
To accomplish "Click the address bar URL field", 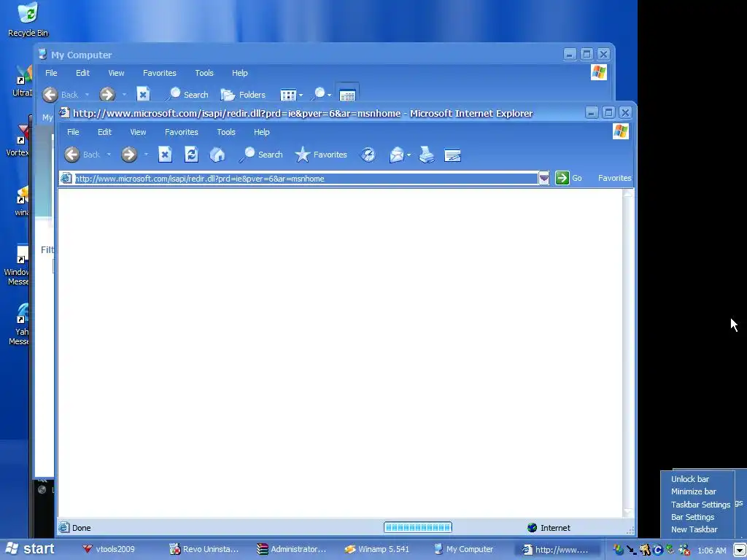I will click(x=306, y=179).
